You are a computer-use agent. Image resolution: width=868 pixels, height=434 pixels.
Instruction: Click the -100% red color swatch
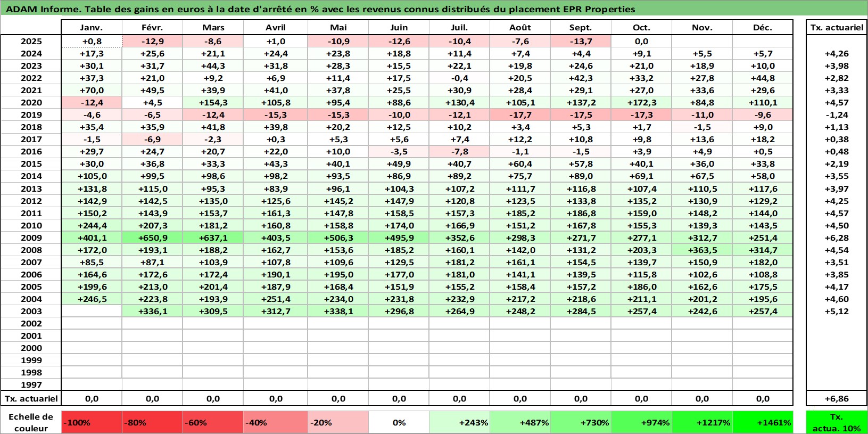point(92,422)
